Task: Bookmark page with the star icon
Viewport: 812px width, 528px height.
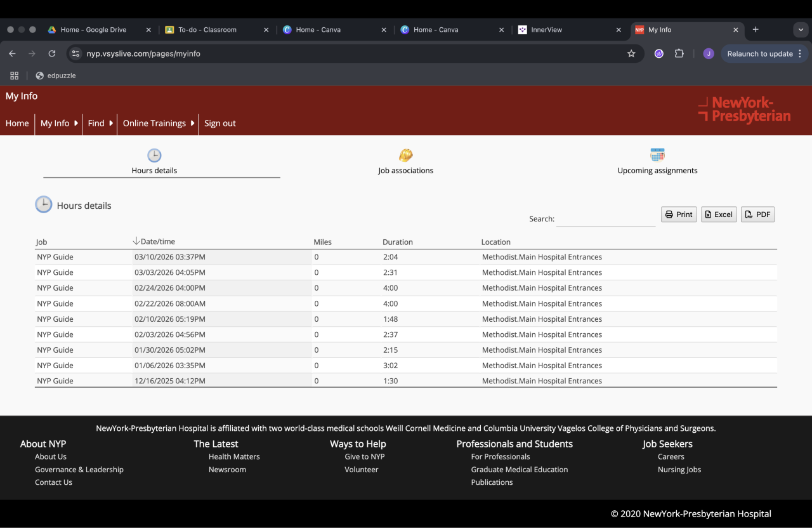Action: click(631, 54)
